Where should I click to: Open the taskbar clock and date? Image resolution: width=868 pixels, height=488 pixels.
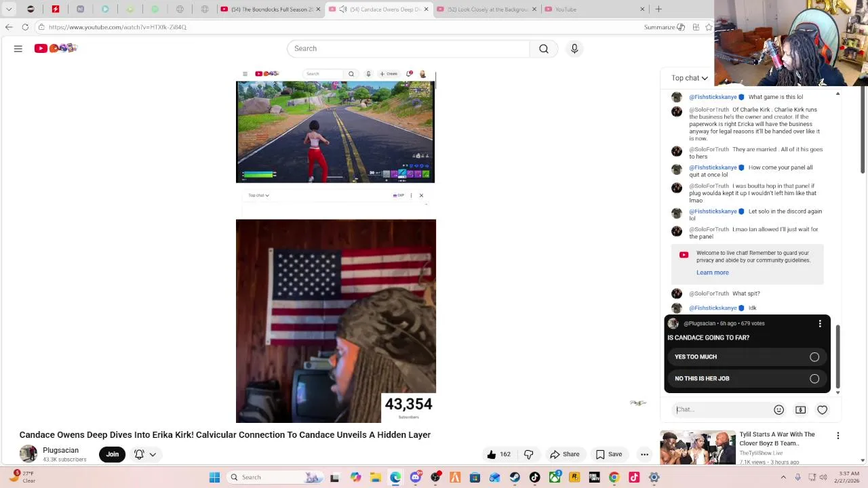click(x=848, y=477)
